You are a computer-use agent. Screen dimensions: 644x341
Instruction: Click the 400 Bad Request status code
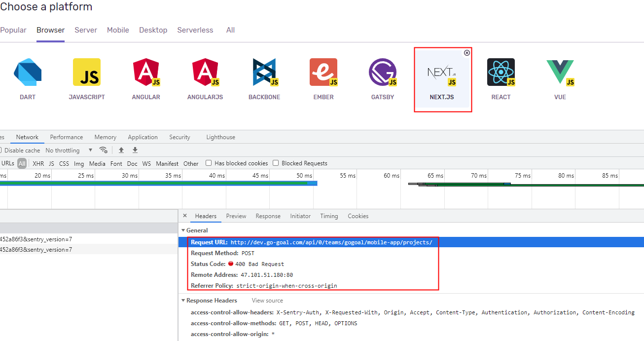pos(259,264)
